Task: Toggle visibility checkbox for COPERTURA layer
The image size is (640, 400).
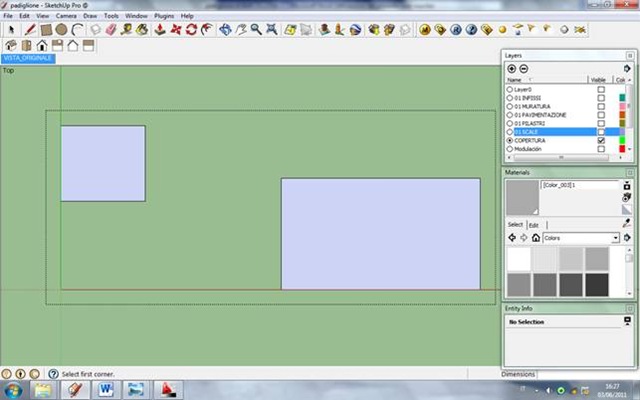Action: pos(601,141)
